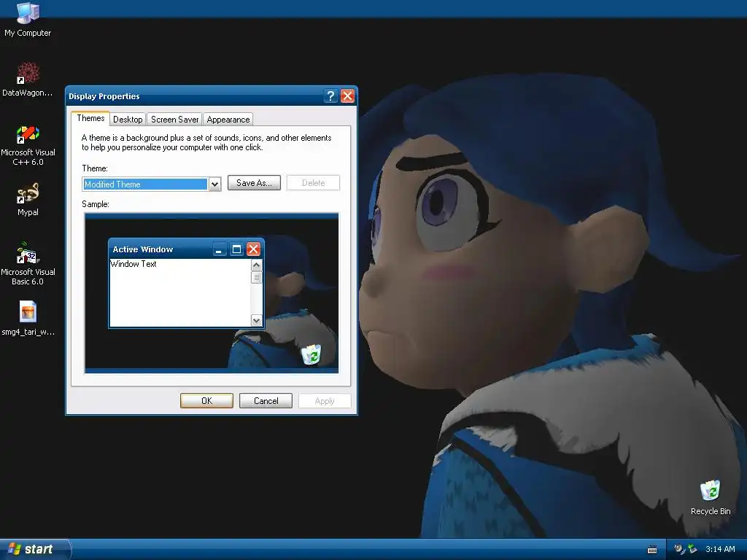Viewport: 747px width, 560px height.
Task: Click the 'Theme:' label
Action: pyautogui.click(x=95, y=168)
